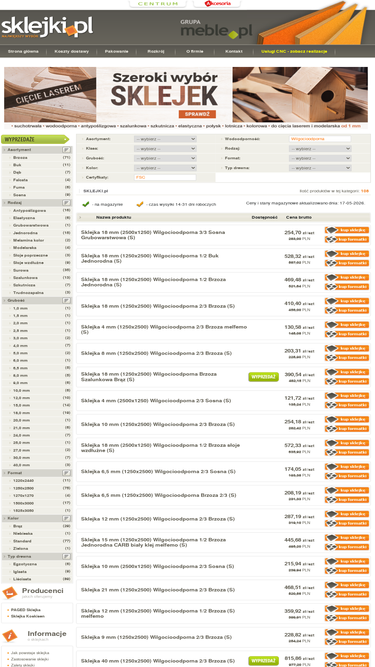Open product Sklejka 12 mm 1/2 Brzoza melfemo
The width and height of the screenshot is (375, 667).
pos(158,613)
